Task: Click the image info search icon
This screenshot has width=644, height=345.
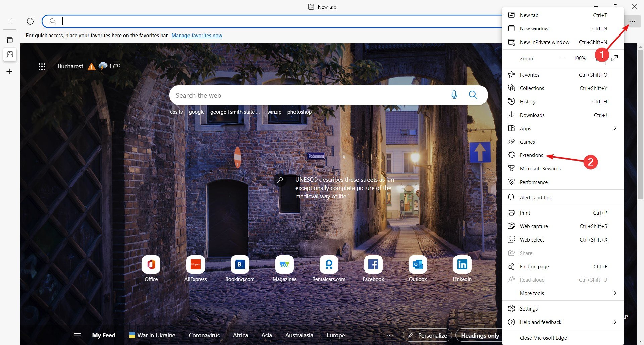Action: click(x=280, y=180)
